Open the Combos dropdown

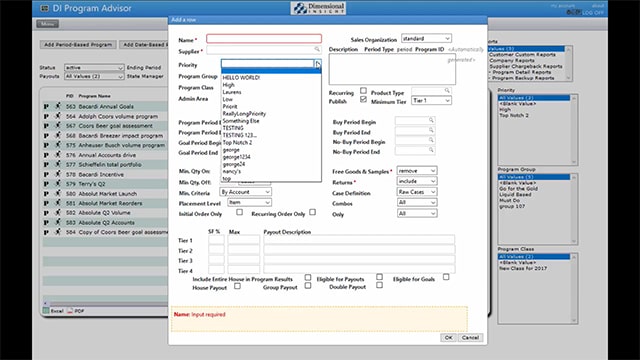(x=417, y=202)
